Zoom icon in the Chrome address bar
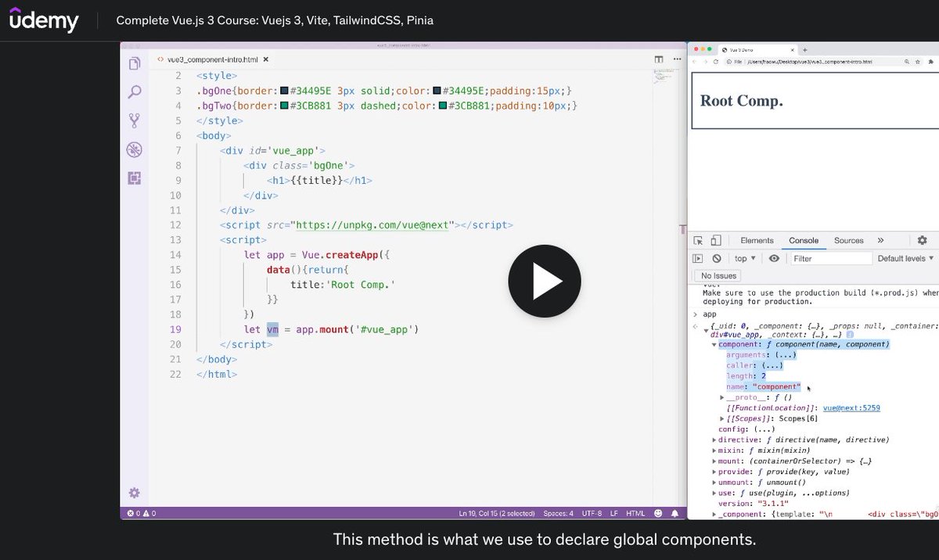This screenshot has width=939, height=560. 907,61
